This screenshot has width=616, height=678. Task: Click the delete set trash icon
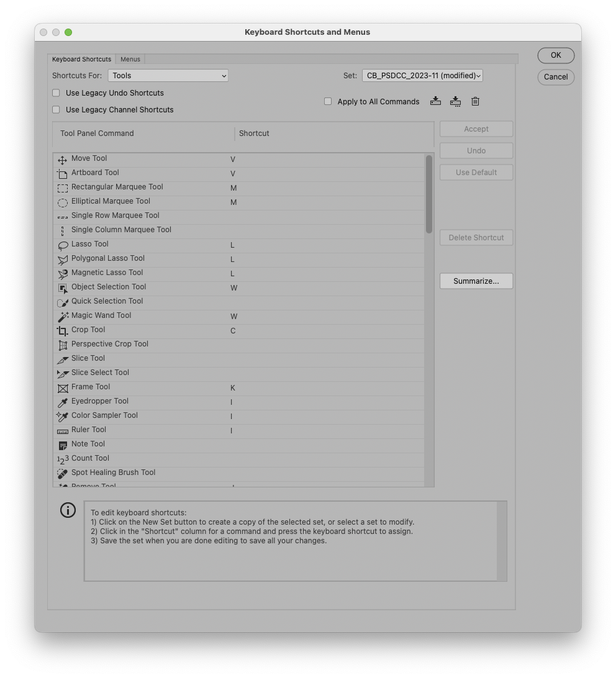coord(475,101)
